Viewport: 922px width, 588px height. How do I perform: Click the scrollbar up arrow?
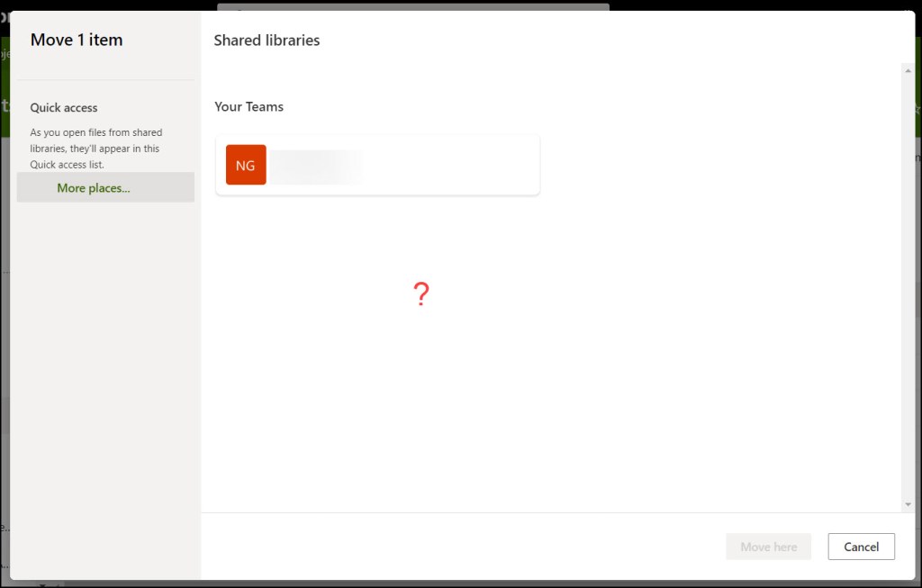point(908,70)
